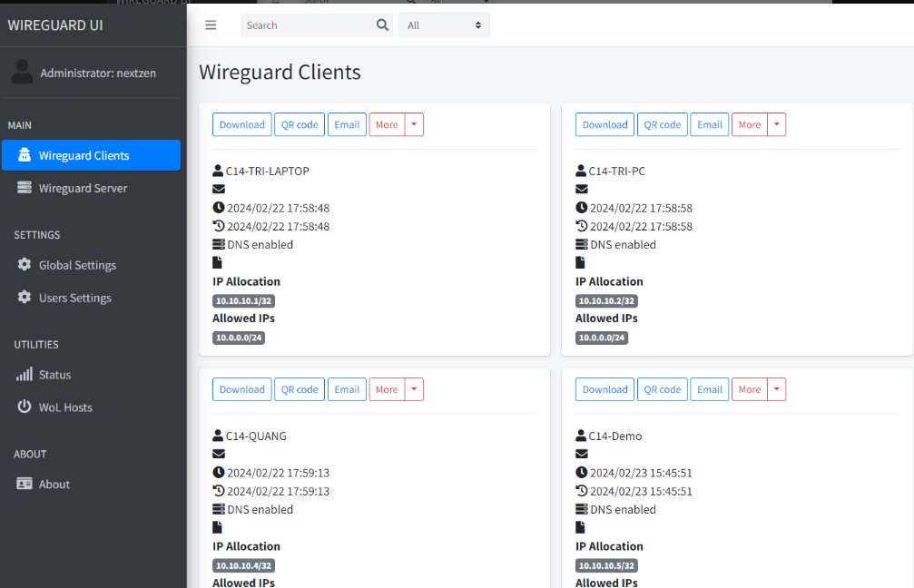Click the About ID card icon
This screenshot has height=588, width=914.
24,484
